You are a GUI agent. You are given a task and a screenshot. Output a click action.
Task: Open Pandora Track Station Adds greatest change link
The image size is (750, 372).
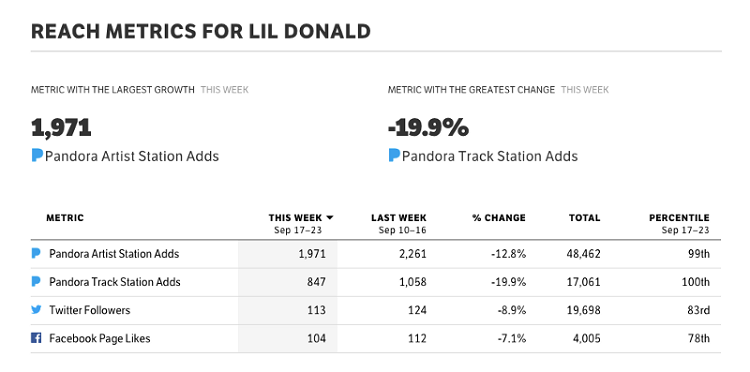pyautogui.click(x=490, y=156)
